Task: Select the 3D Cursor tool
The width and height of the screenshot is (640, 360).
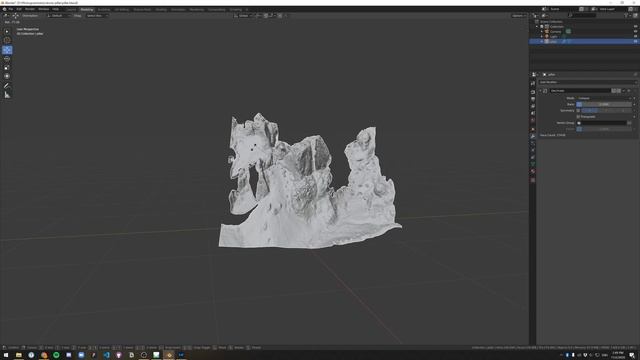Action: pos(7,40)
